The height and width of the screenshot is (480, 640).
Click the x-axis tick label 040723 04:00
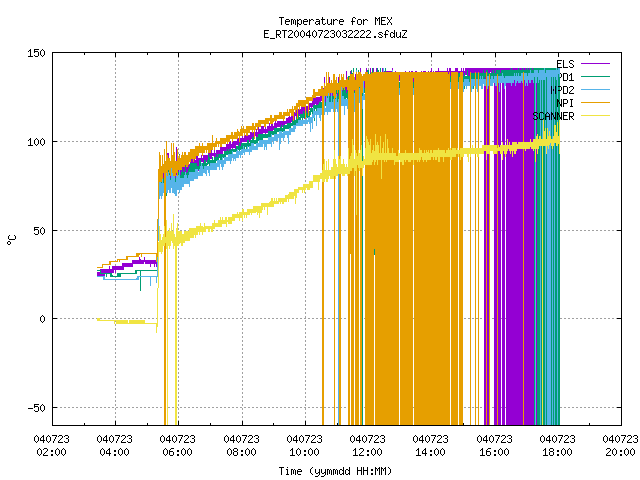(115, 446)
